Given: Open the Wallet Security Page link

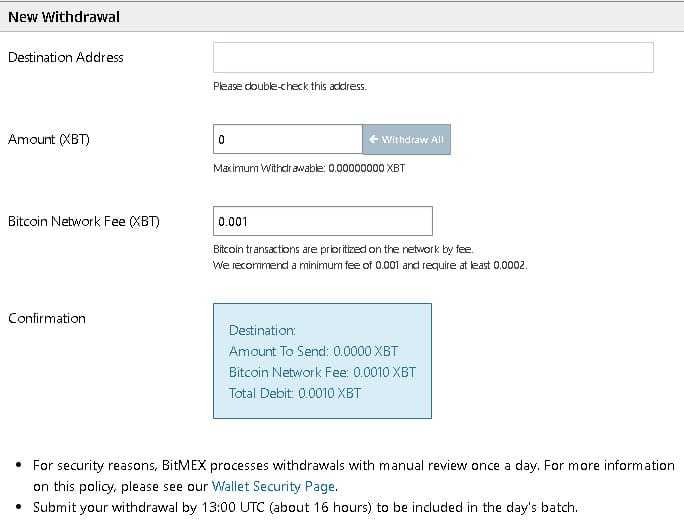Looking at the screenshot, I should pyautogui.click(x=273, y=487).
